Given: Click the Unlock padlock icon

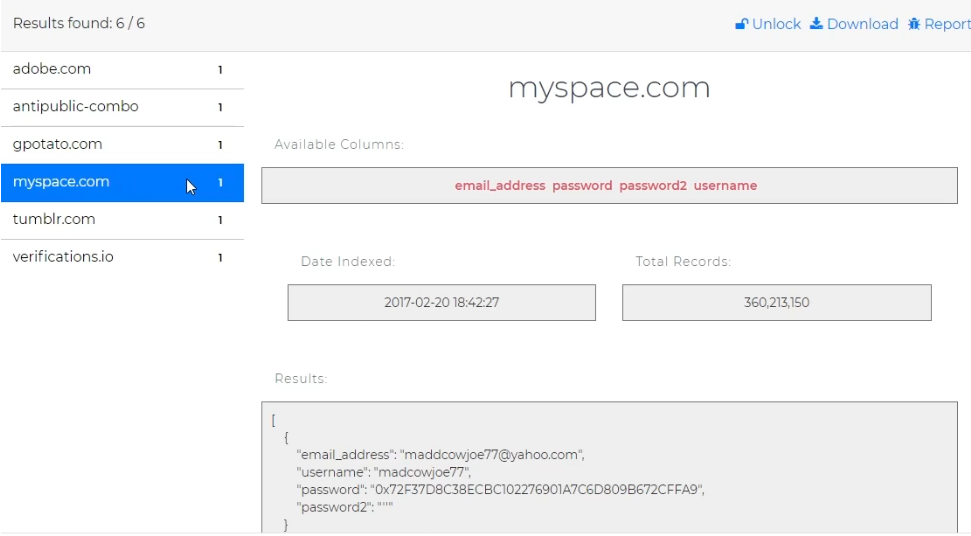Looking at the screenshot, I should point(741,24).
